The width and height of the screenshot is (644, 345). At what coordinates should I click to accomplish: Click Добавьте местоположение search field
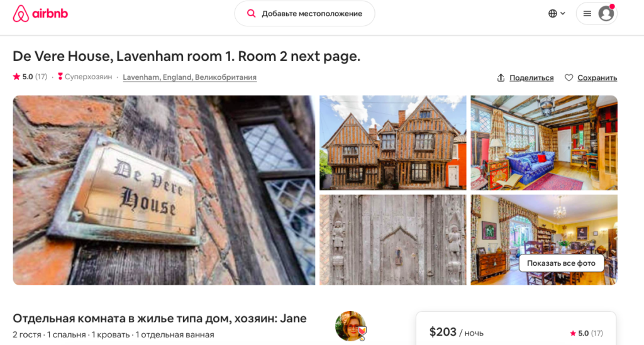point(305,14)
